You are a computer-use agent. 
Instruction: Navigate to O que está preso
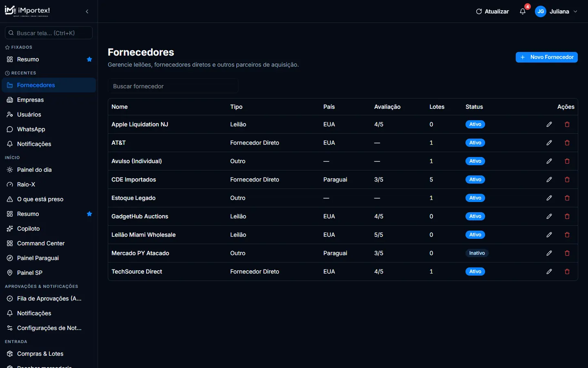(x=49, y=199)
